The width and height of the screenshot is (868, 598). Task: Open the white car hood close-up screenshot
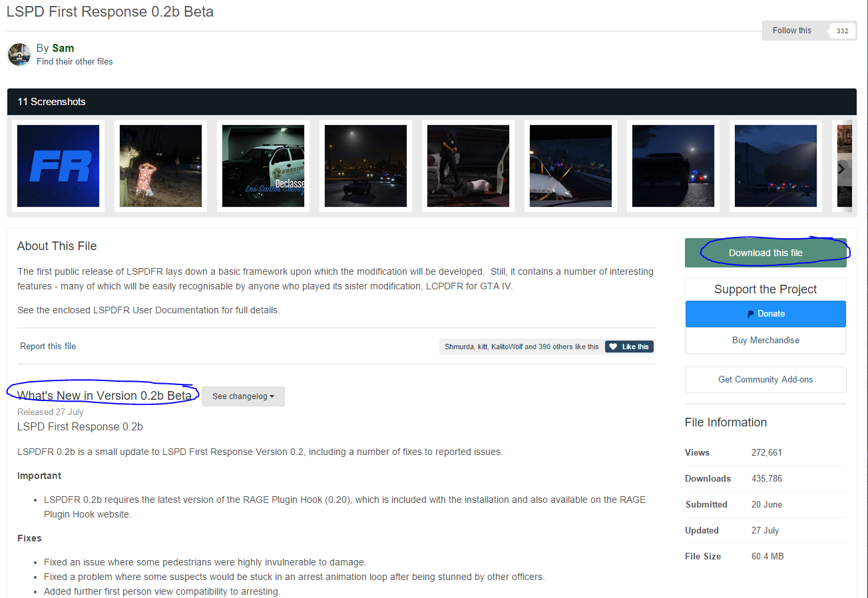tap(570, 166)
